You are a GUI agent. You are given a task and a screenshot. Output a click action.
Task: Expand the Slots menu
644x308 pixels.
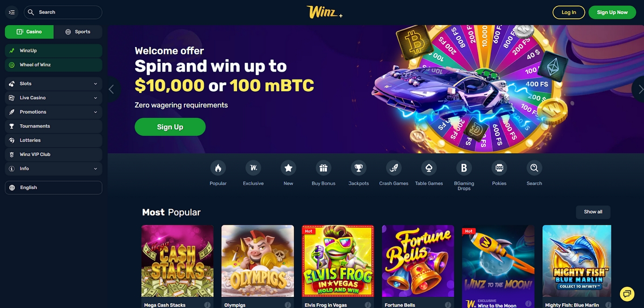54,84
